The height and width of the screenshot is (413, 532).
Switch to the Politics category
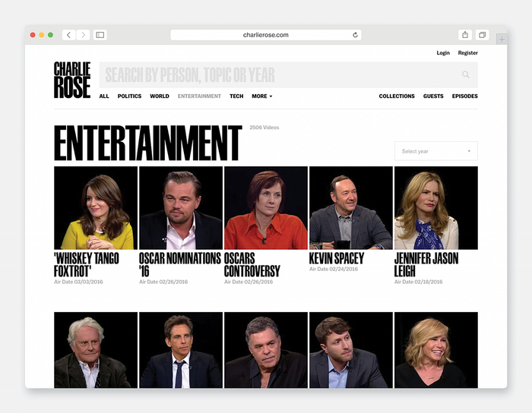(129, 96)
